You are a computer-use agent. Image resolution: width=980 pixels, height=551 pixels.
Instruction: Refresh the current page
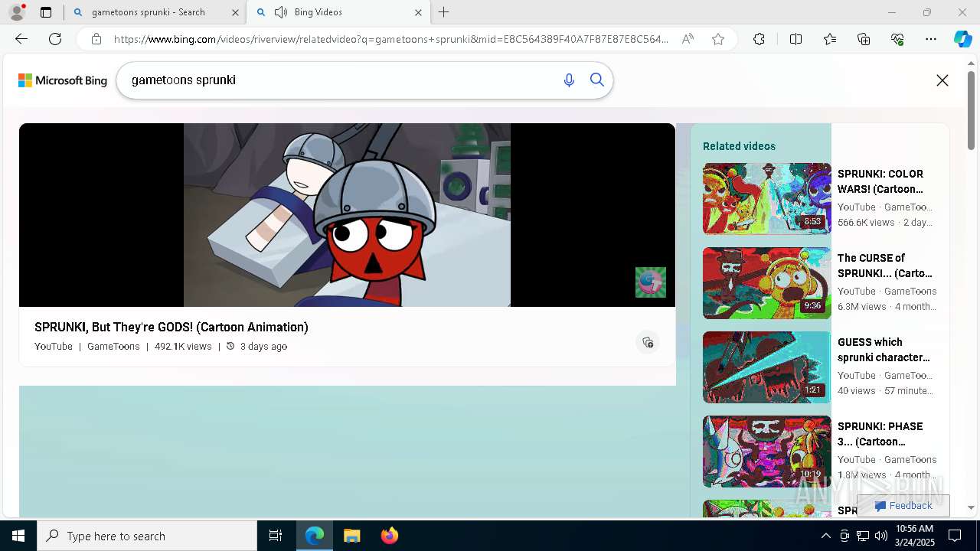point(55,39)
